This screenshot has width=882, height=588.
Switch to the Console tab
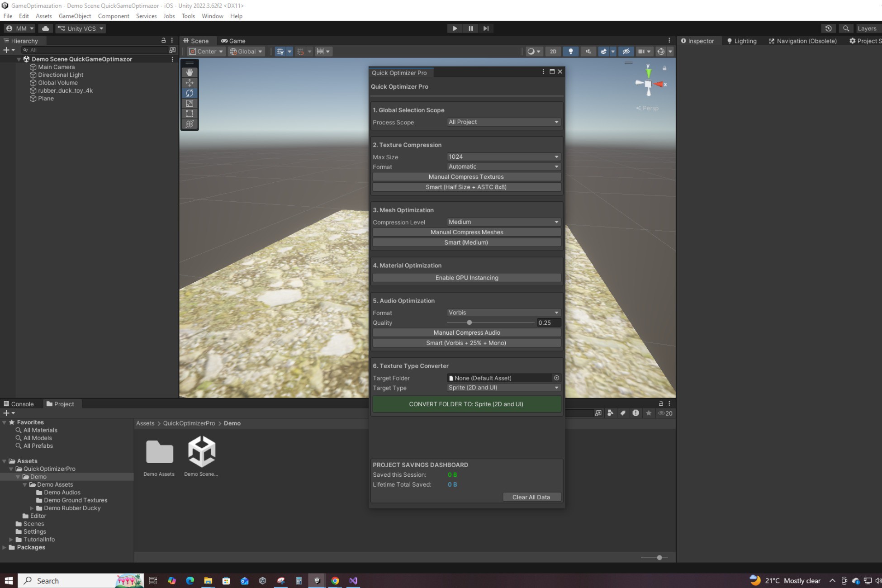(x=19, y=404)
